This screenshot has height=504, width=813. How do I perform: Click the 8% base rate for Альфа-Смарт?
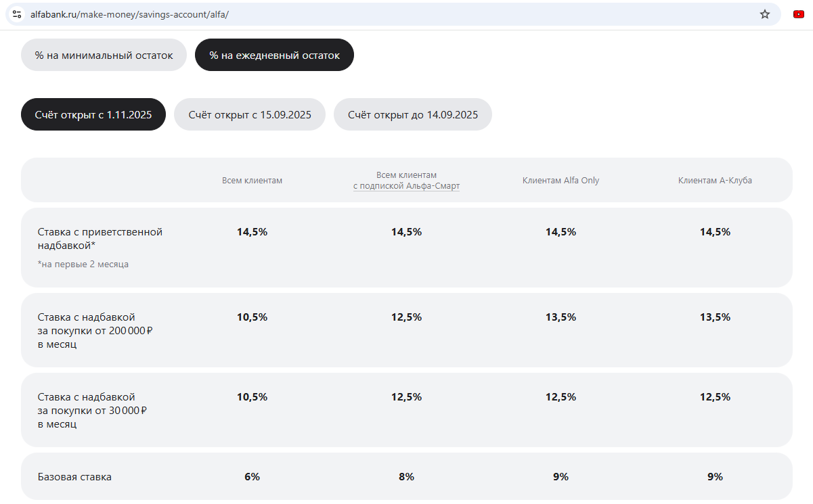(406, 477)
